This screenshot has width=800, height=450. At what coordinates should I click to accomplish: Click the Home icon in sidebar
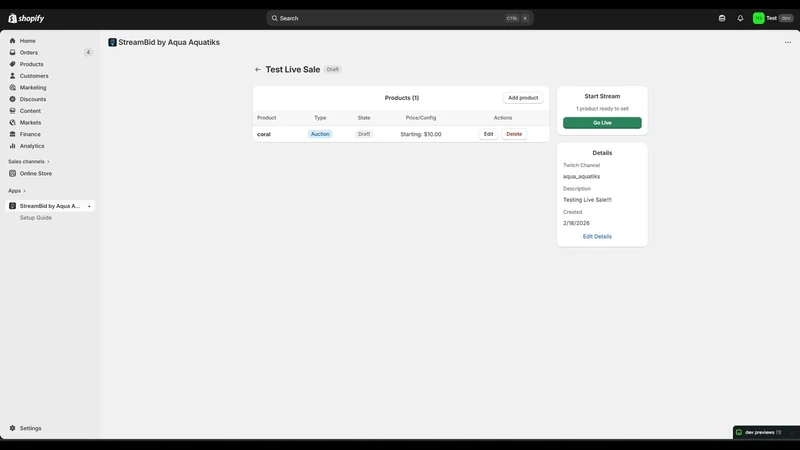coord(13,41)
